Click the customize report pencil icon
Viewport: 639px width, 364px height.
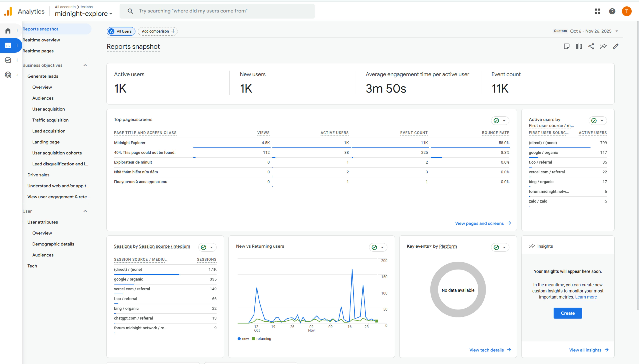point(616,46)
